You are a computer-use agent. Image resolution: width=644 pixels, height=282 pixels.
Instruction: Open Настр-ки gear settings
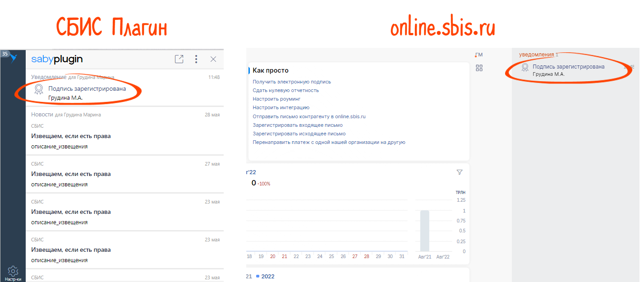pos(13,272)
